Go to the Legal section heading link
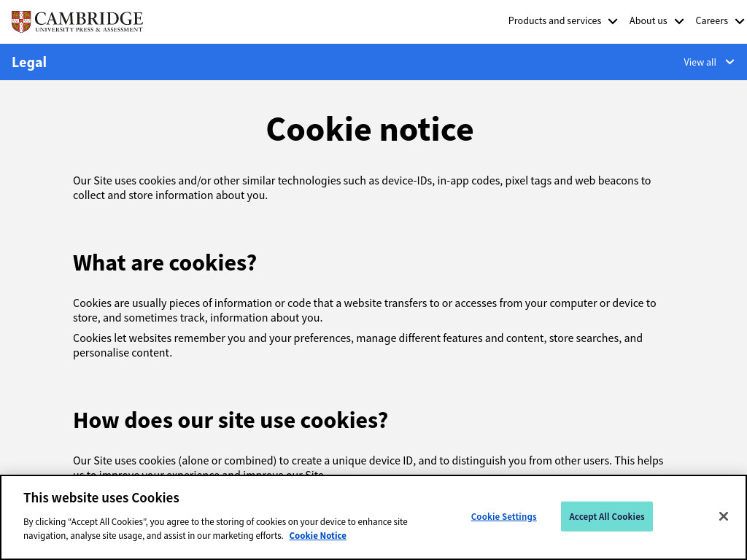The height and width of the screenshot is (560, 747). click(x=29, y=63)
